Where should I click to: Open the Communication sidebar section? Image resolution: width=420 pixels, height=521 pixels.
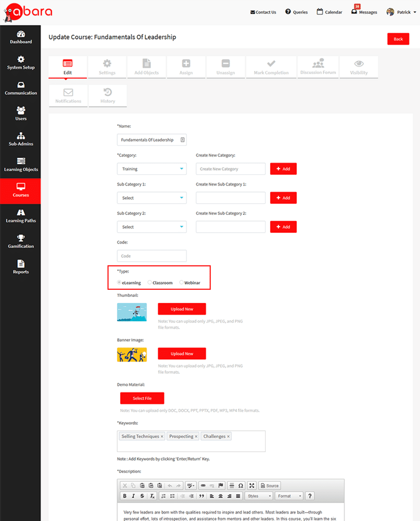(21, 88)
